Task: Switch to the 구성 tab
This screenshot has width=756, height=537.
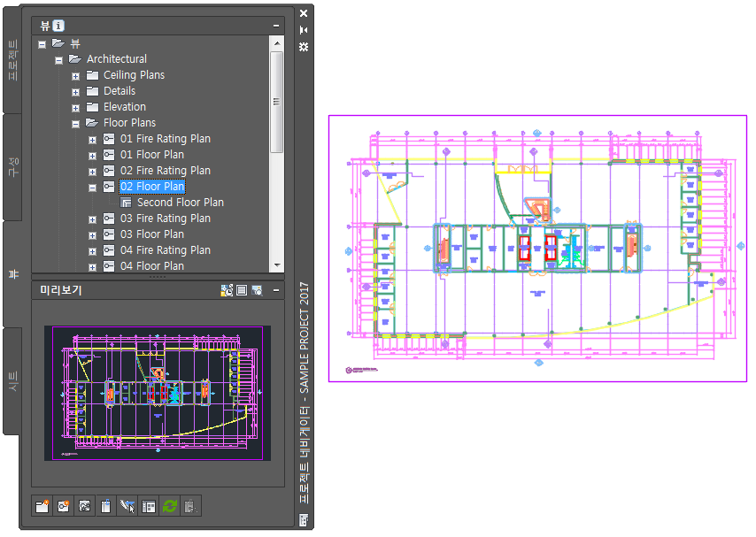Action: [13, 167]
